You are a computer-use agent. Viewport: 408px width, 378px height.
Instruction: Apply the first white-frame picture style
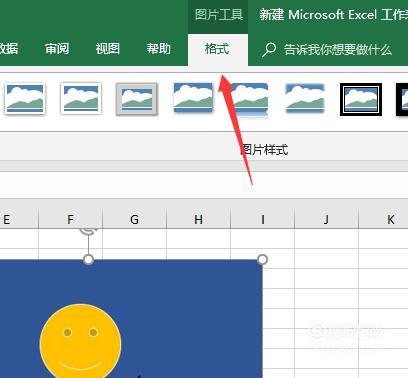[x=25, y=99]
